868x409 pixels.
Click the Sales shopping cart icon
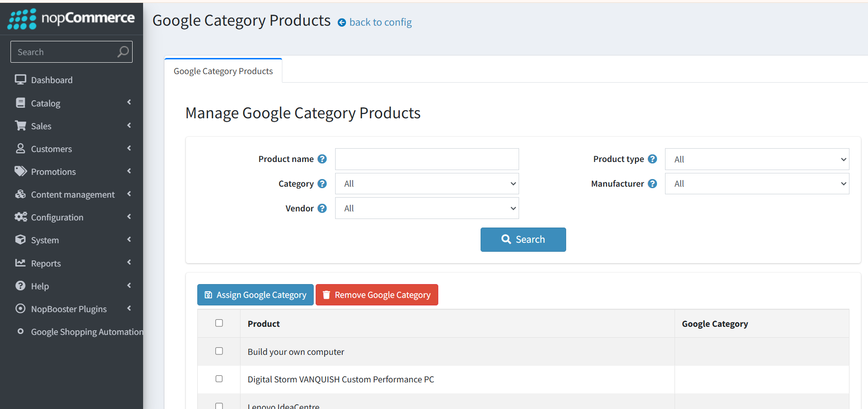(20, 125)
